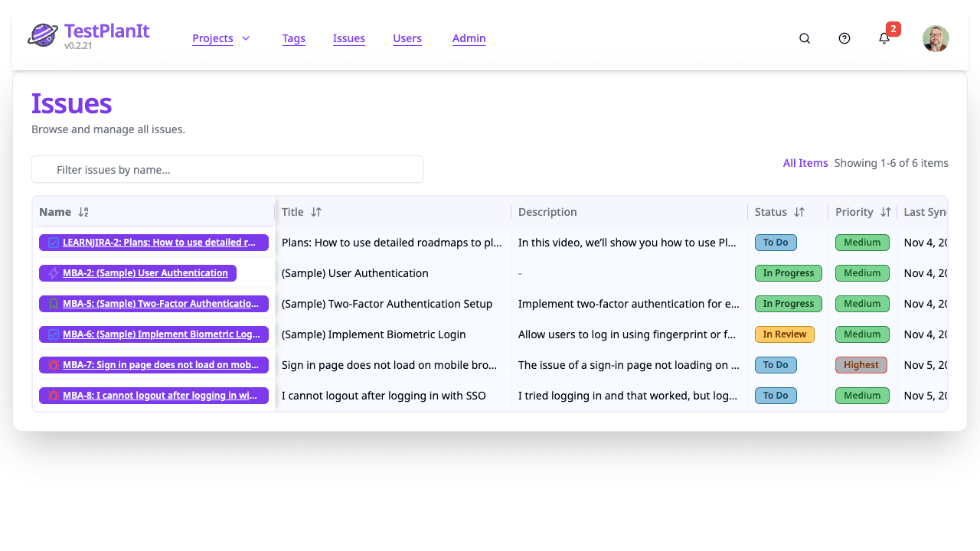980x551 pixels.
Task: Open notifications via the bell icon
Action: (x=884, y=37)
